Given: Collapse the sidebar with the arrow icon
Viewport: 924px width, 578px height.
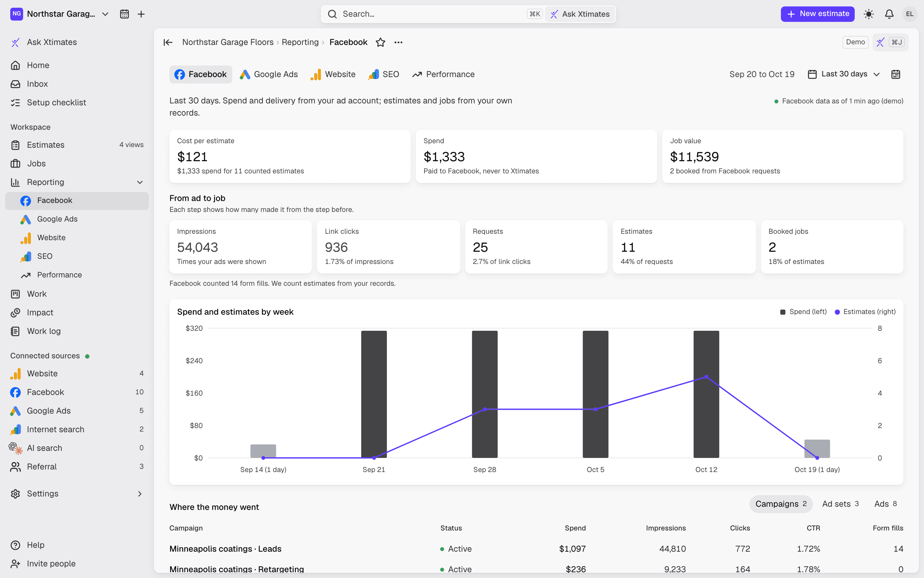Looking at the screenshot, I should pos(168,42).
